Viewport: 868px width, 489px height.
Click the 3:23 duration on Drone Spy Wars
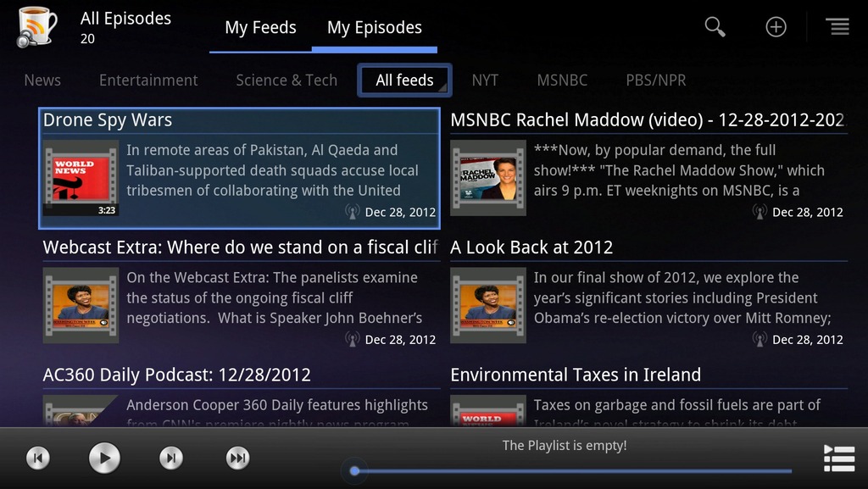[107, 210]
